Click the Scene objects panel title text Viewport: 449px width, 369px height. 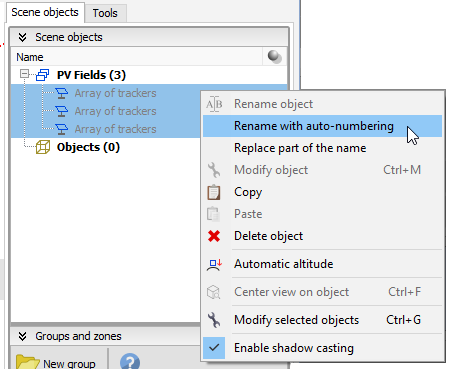[69, 37]
